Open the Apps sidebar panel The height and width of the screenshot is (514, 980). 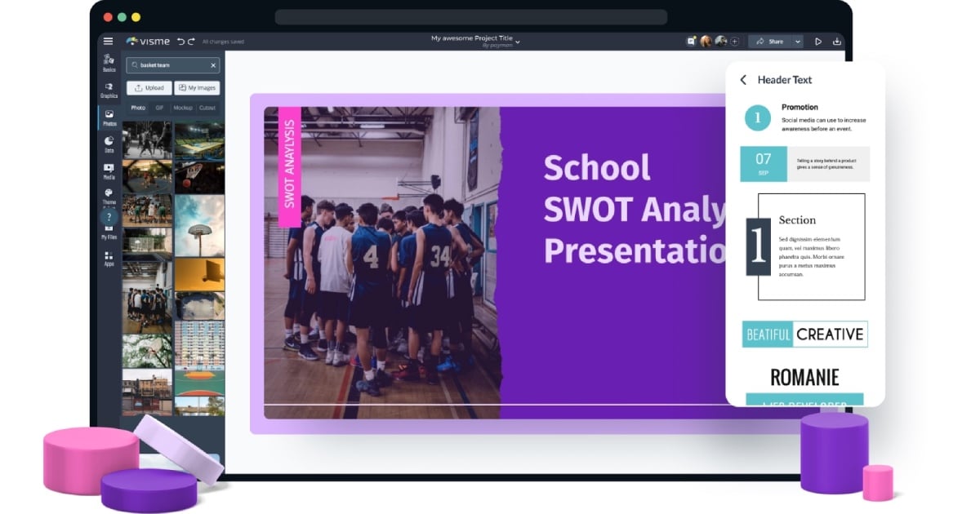[109, 259]
